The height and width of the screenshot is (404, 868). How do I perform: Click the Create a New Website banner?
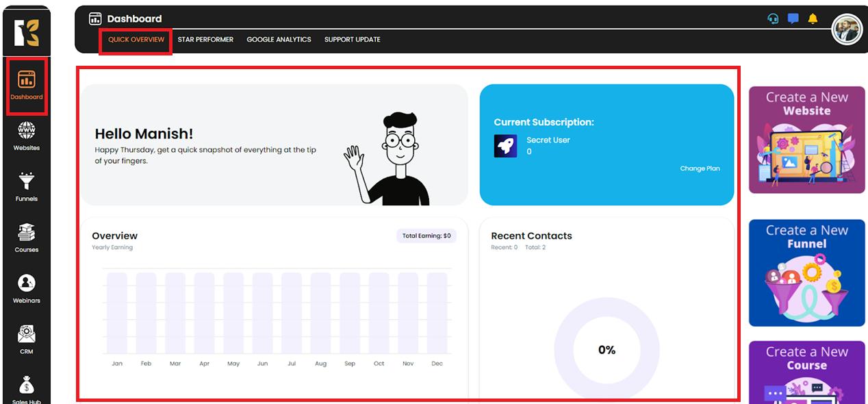(807, 140)
